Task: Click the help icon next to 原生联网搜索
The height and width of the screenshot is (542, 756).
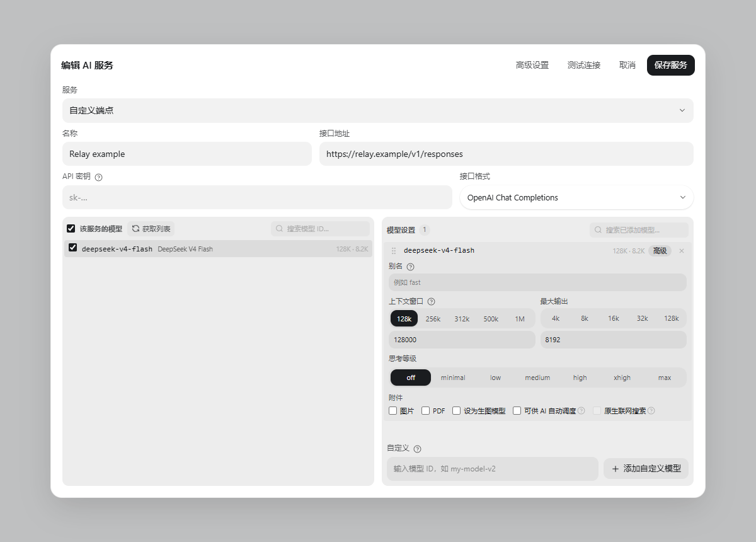Action: pos(651,411)
